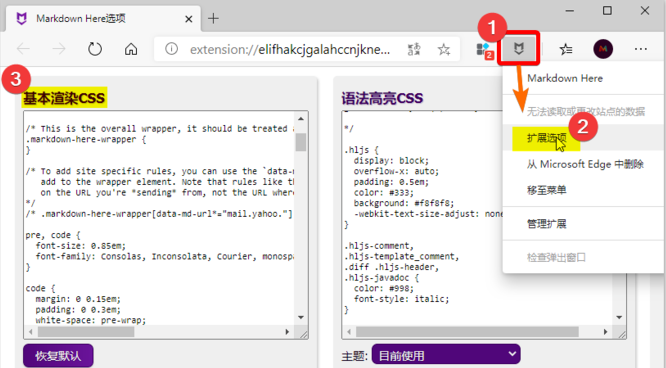Click the 恢复默认 button
The width and height of the screenshot is (666, 368).
[58, 356]
